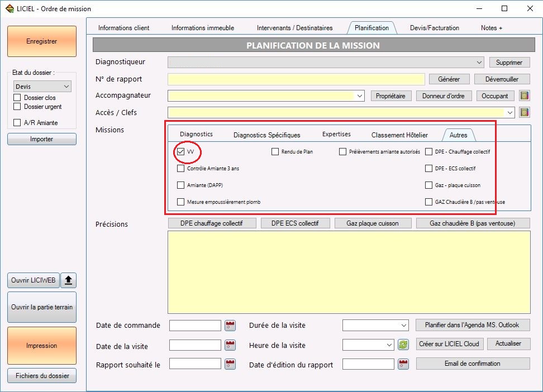The image size is (543, 392).
Task: Open calendar for Date d'édition du rapport
Action: (403, 364)
